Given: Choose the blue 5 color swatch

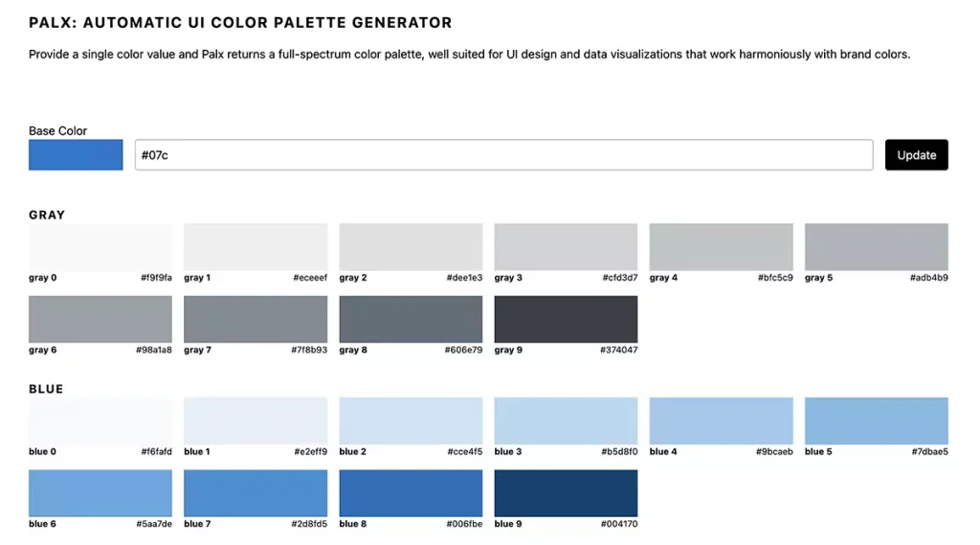Looking at the screenshot, I should (876, 420).
